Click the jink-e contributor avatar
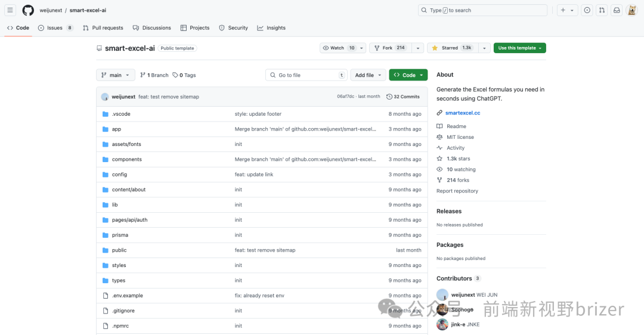The height and width of the screenshot is (335, 644). [442, 324]
